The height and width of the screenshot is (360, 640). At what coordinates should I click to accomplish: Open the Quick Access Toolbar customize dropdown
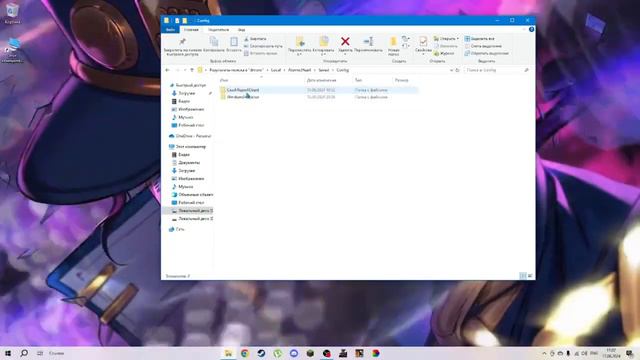(x=192, y=20)
